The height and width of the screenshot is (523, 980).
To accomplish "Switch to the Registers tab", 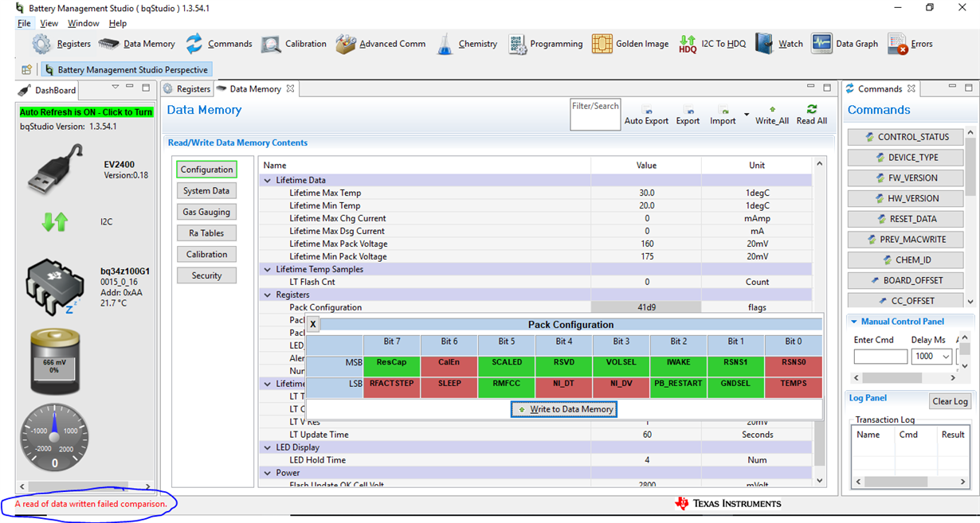I will pos(187,89).
